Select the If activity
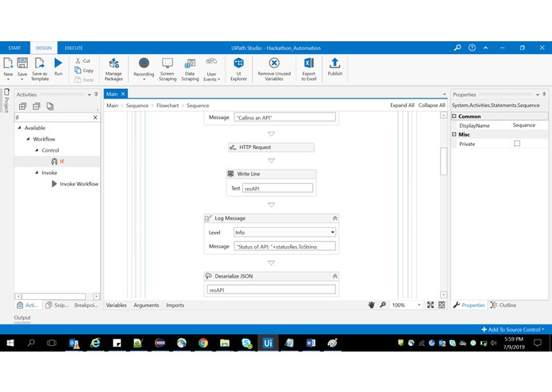The height and width of the screenshot is (392, 552). click(x=57, y=161)
